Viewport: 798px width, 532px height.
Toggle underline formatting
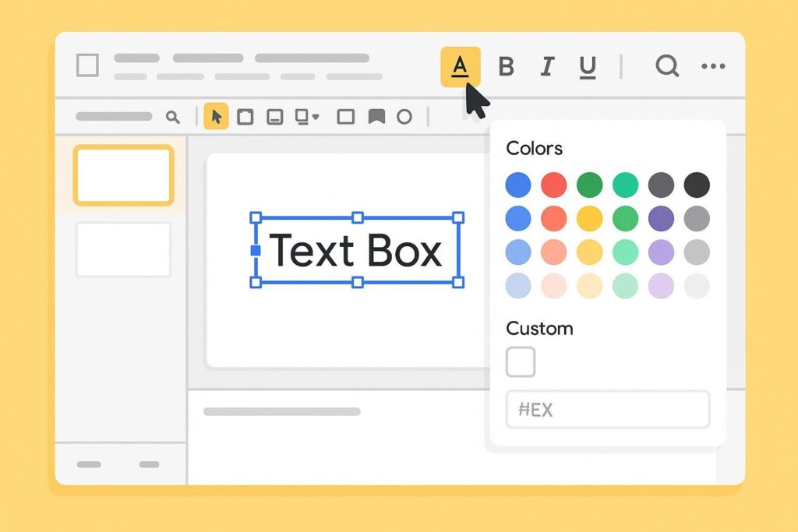[588, 68]
